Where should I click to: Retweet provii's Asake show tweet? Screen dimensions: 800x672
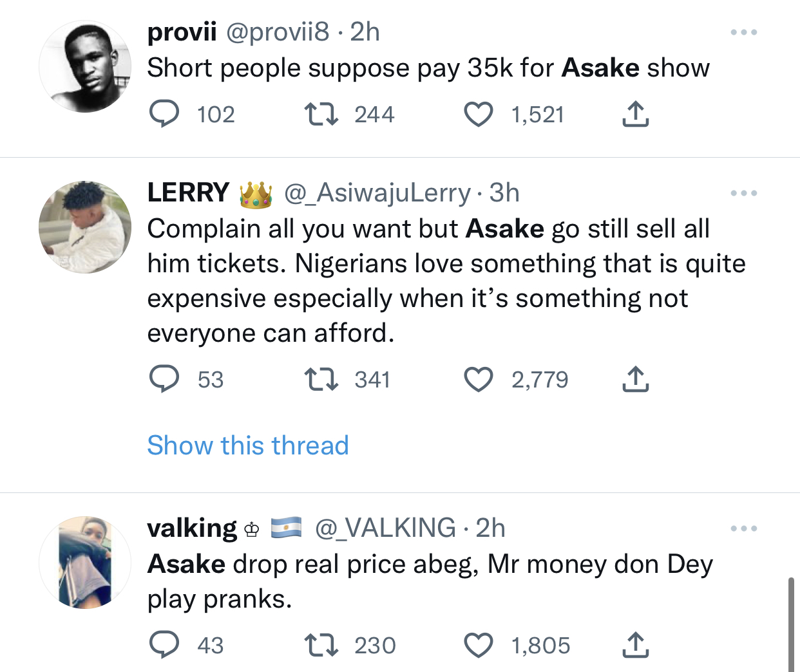click(x=321, y=115)
